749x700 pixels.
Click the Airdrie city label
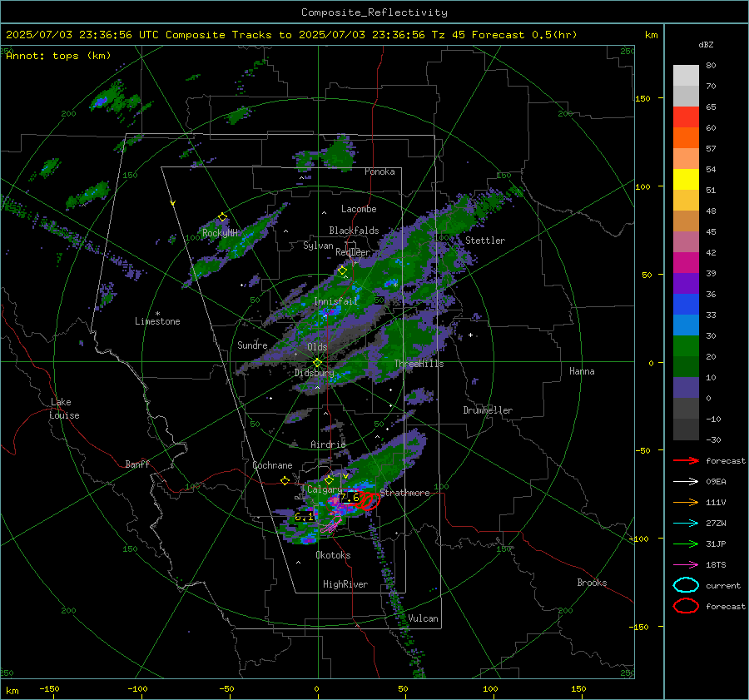pyautogui.click(x=328, y=444)
